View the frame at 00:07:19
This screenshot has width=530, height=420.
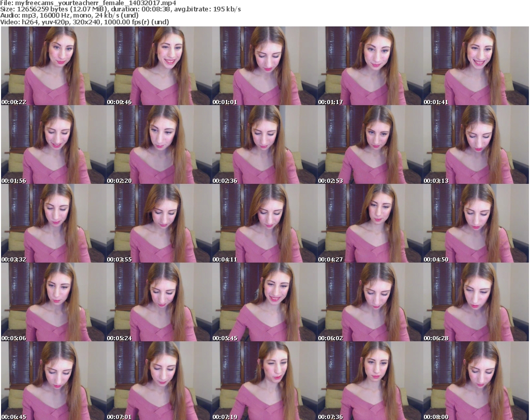pos(265,381)
